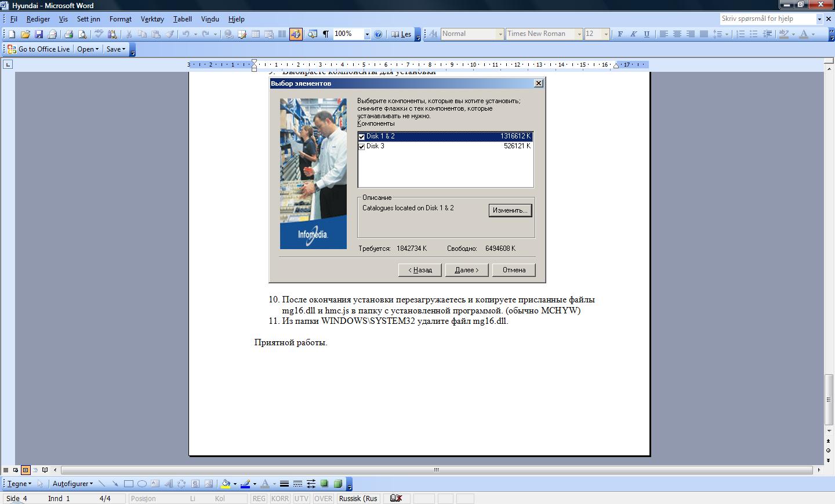Open the Fil menu

tap(13, 19)
